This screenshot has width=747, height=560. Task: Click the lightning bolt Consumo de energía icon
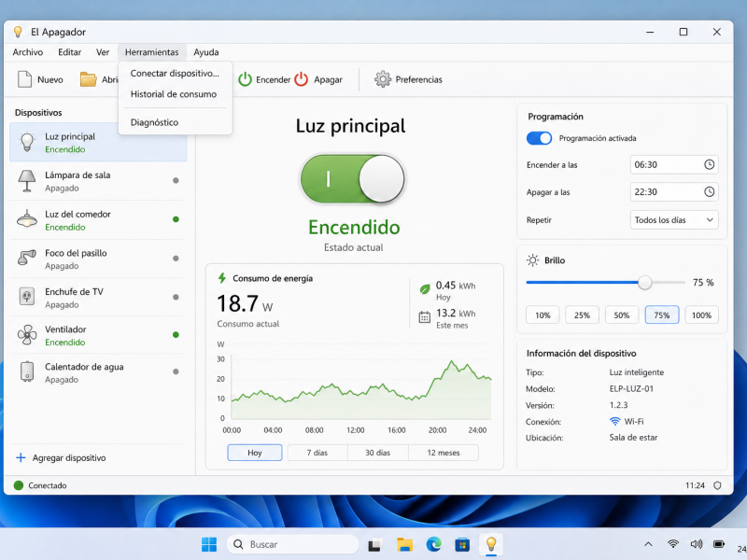pos(221,278)
